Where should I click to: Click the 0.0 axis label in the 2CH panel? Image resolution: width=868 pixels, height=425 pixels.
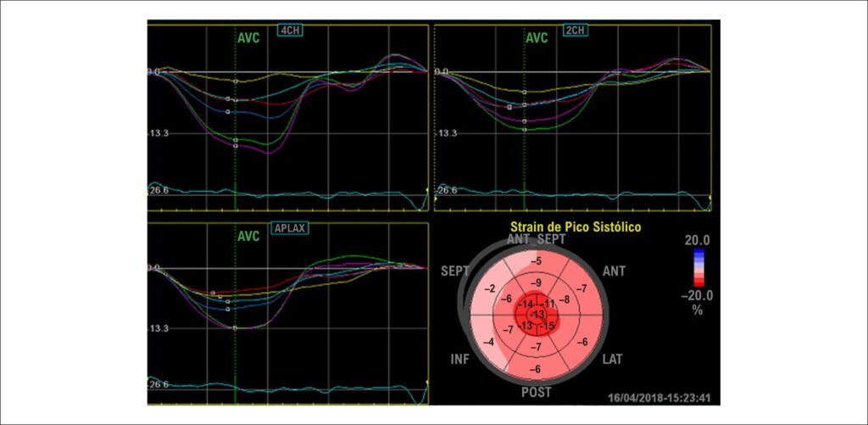coord(442,71)
